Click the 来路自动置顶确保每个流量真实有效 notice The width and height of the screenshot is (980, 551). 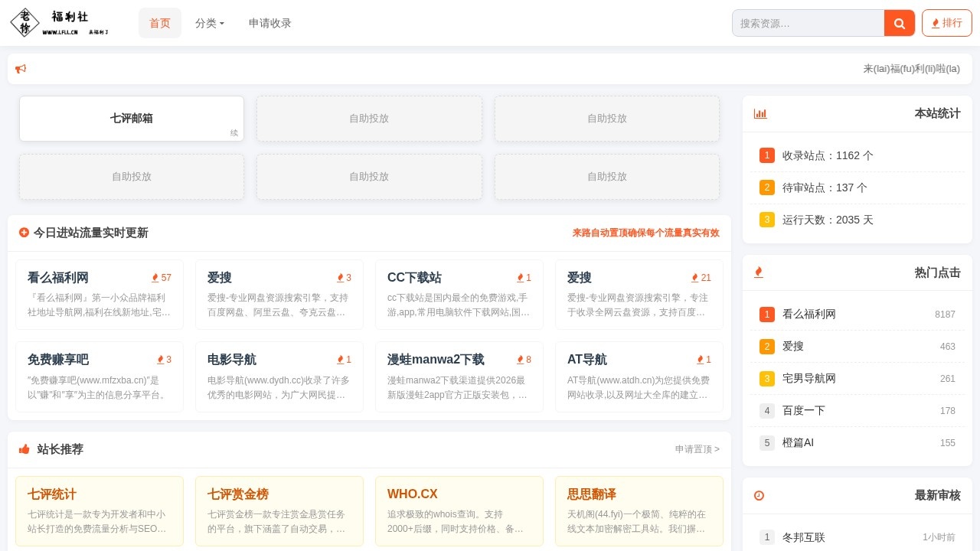coord(646,233)
